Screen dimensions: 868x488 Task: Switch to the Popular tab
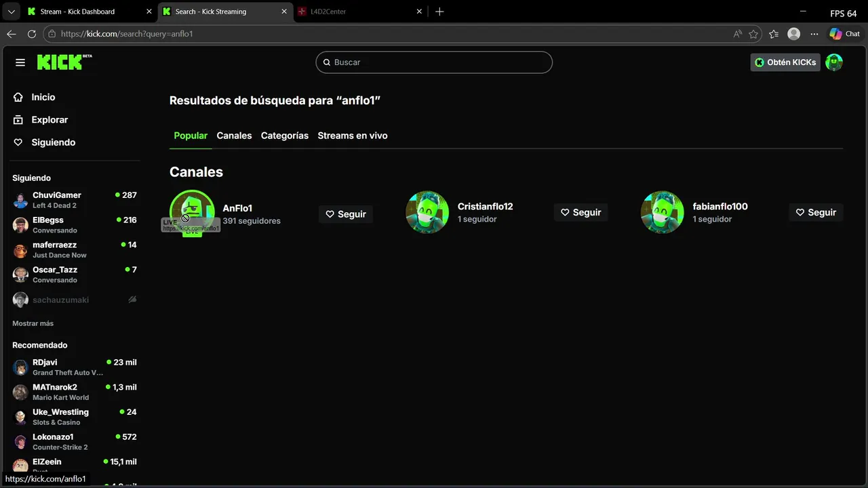(x=191, y=136)
